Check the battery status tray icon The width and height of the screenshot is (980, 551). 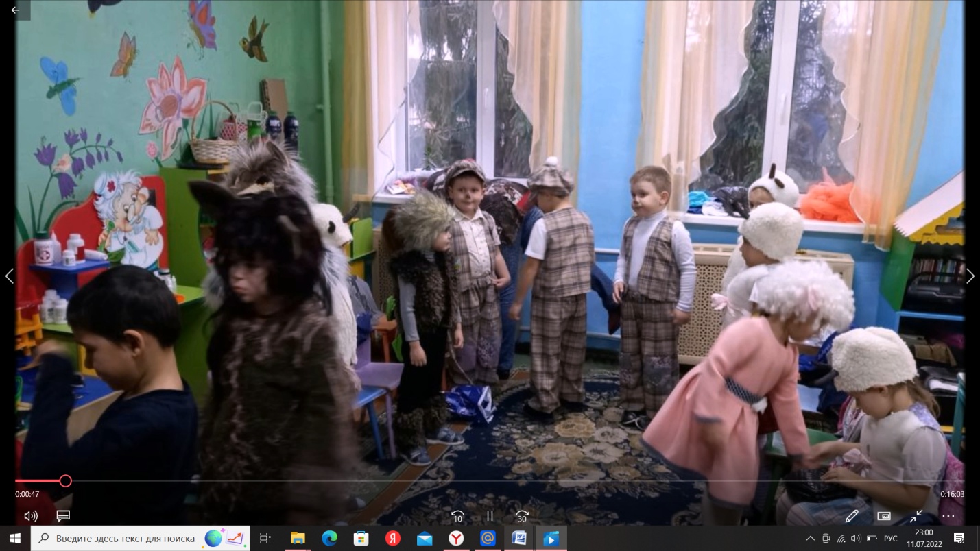(x=872, y=539)
